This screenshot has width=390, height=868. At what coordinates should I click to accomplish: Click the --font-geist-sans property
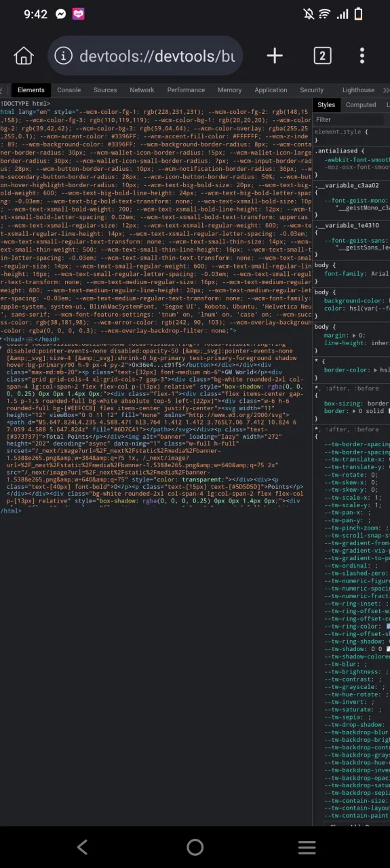(x=356, y=240)
